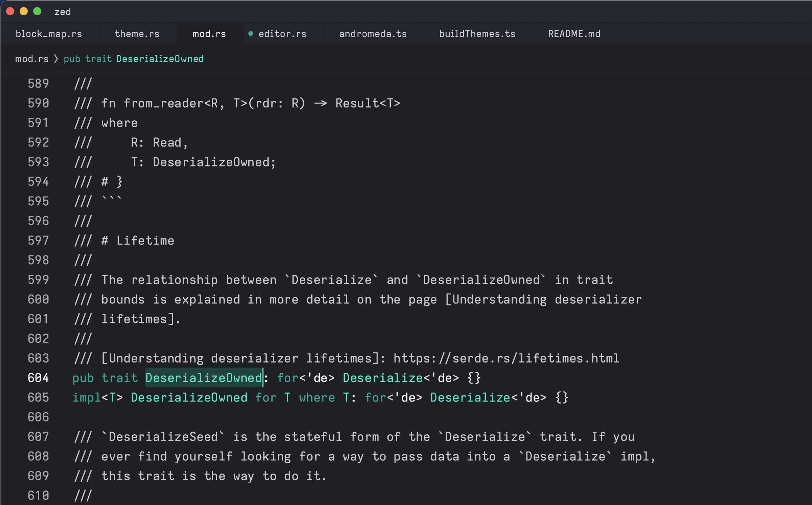
Task: Open the editor.rs tab
Action: [282, 33]
